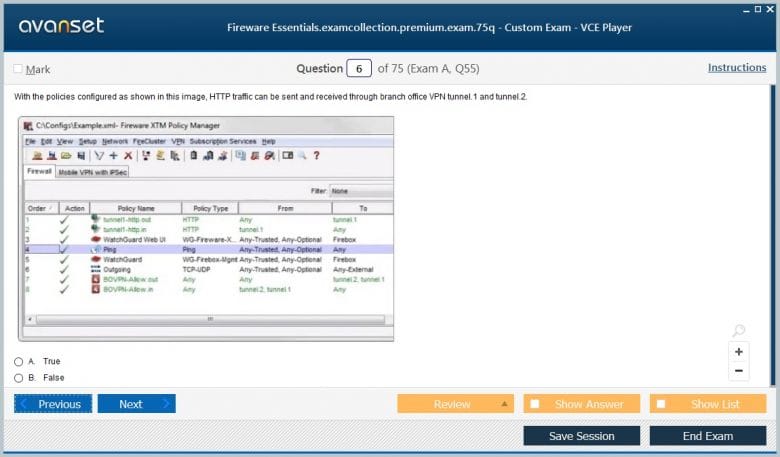The image size is (780, 457).
Task: Tick the Show List checkbox
Action: [x=661, y=404]
